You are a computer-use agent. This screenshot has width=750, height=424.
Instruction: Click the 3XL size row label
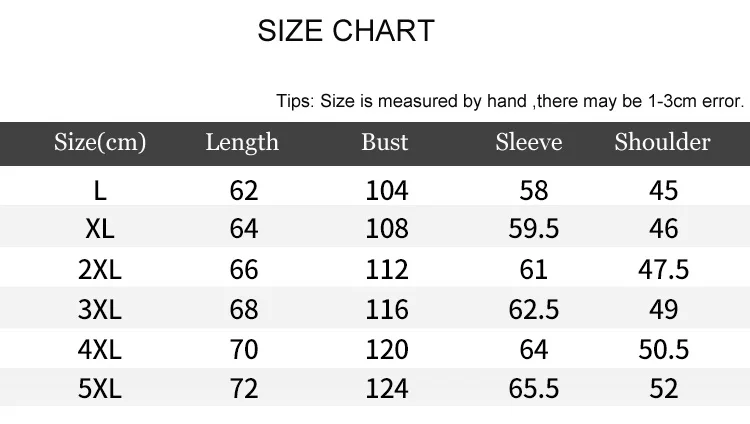[x=100, y=309]
